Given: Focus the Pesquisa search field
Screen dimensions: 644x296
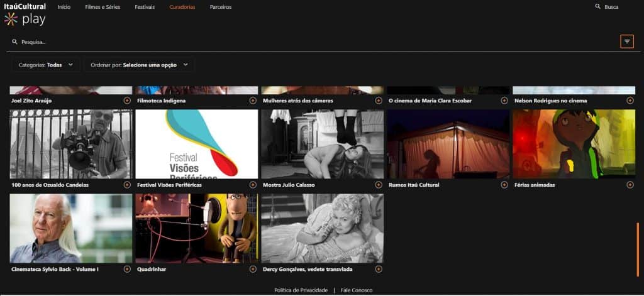Looking at the screenshot, I should coord(312,42).
